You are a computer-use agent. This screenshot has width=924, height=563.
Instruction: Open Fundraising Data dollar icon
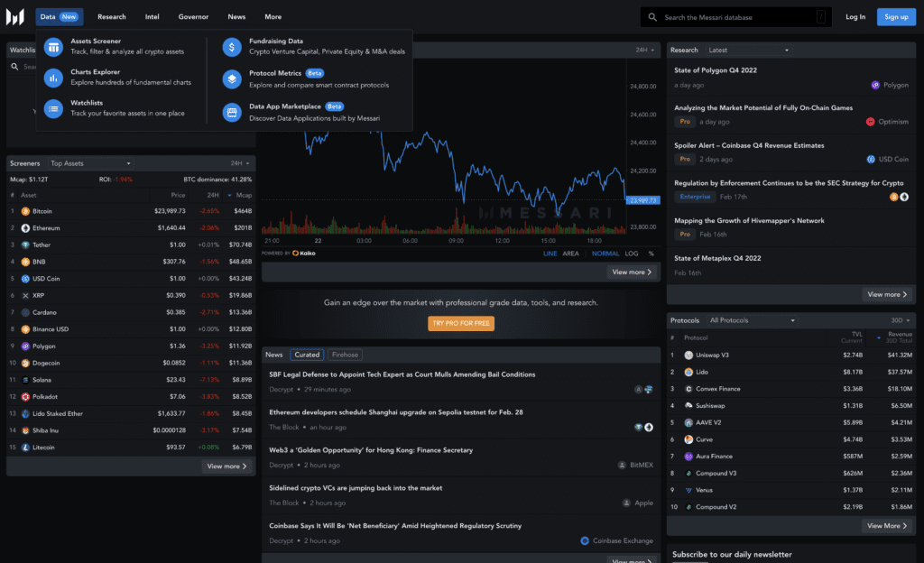coord(232,47)
